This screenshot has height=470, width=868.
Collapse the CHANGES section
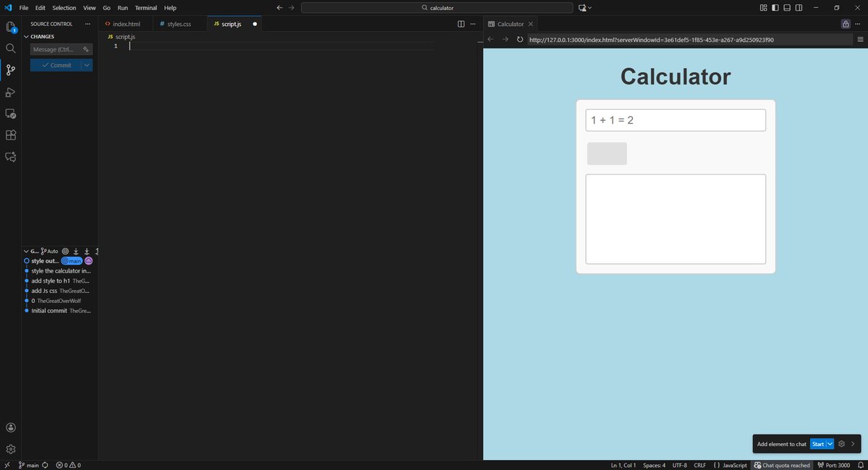[x=26, y=36]
